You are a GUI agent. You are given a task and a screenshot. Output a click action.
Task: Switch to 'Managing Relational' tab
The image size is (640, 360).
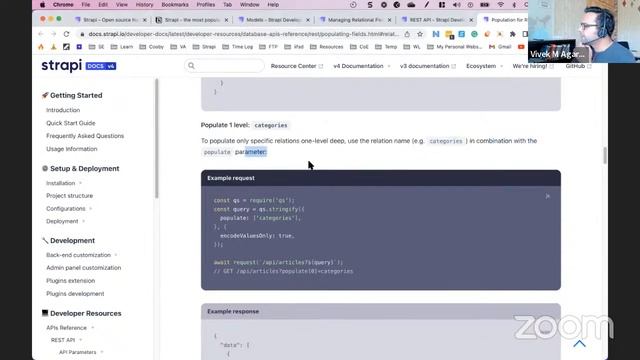coord(355,20)
